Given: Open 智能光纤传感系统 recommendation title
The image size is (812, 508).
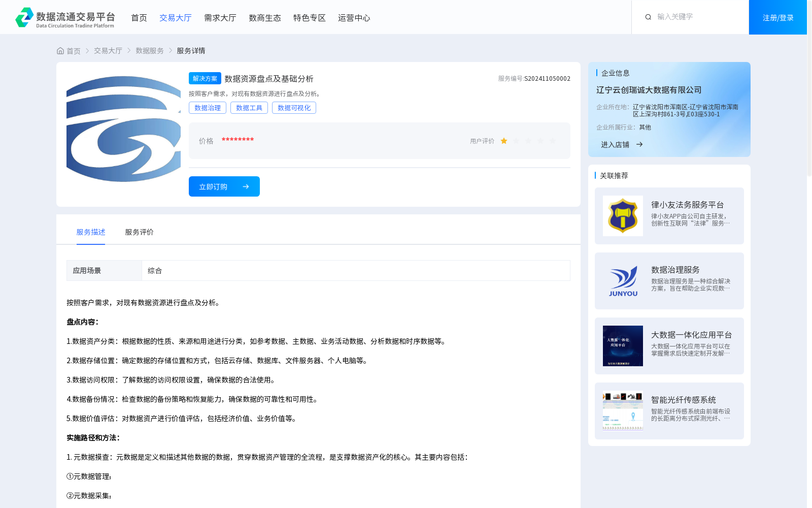Looking at the screenshot, I should pyautogui.click(x=684, y=400).
